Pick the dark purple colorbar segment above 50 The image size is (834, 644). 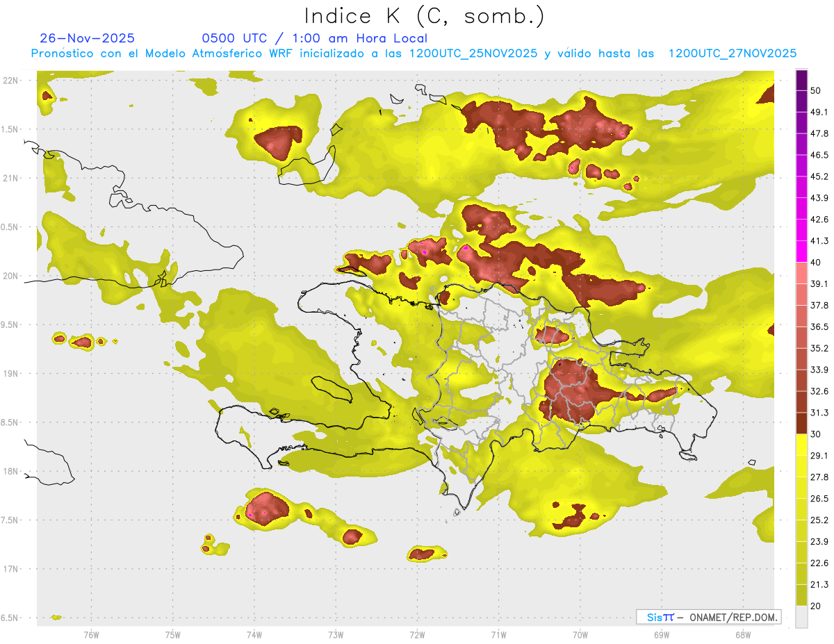801,80
